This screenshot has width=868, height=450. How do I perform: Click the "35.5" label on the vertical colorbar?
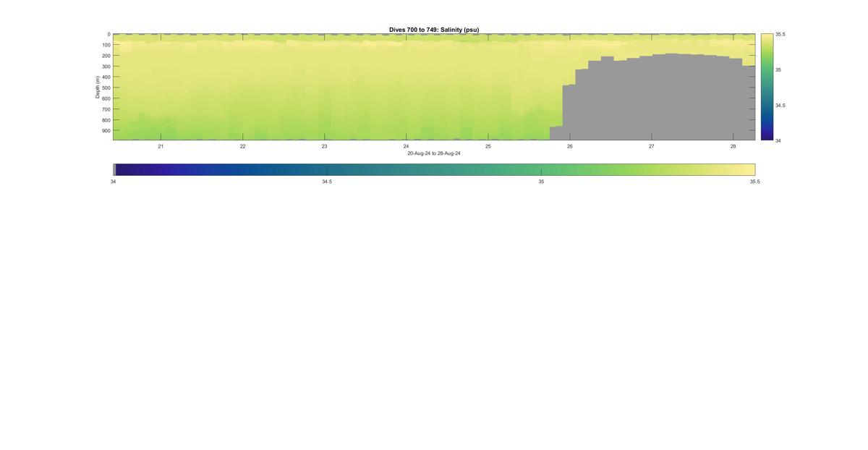(780, 34)
